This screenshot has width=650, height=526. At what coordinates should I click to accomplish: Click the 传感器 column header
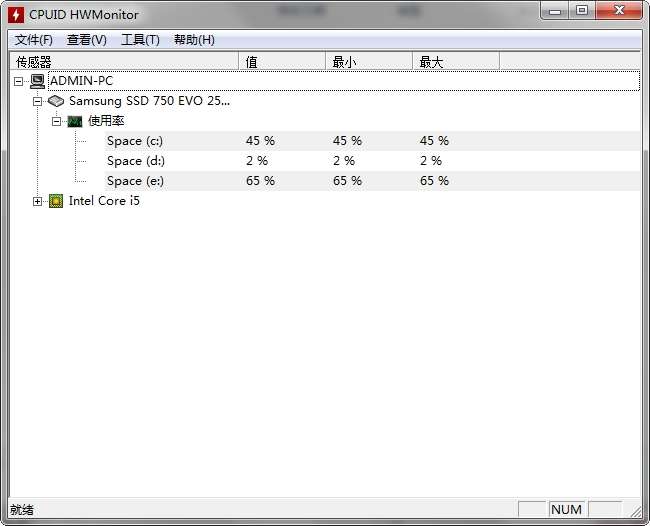(124, 61)
